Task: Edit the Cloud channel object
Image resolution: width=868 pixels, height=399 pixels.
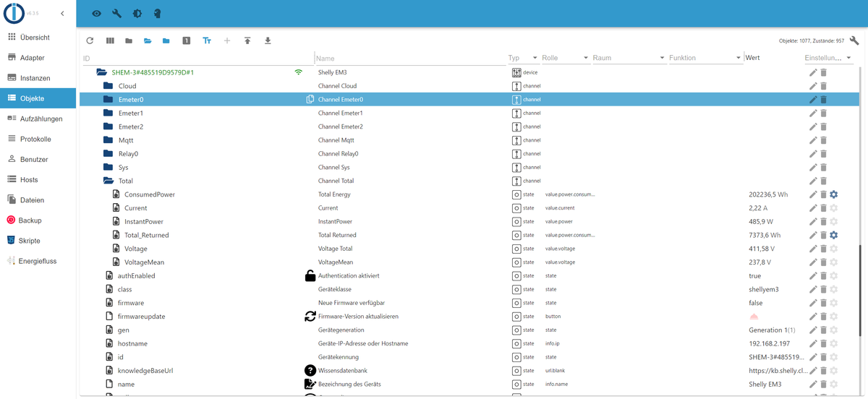Action: pyautogui.click(x=813, y=86)
